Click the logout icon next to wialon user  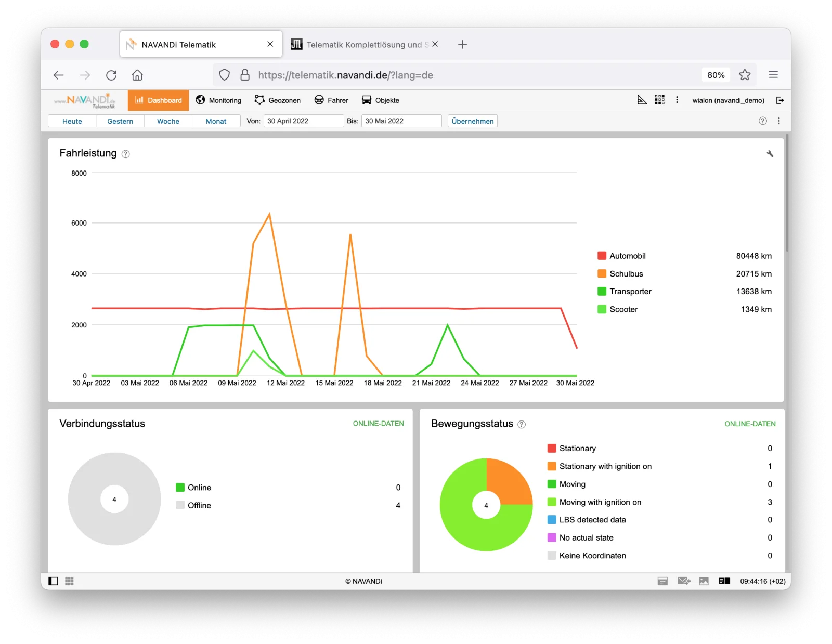tap(779, 100)
